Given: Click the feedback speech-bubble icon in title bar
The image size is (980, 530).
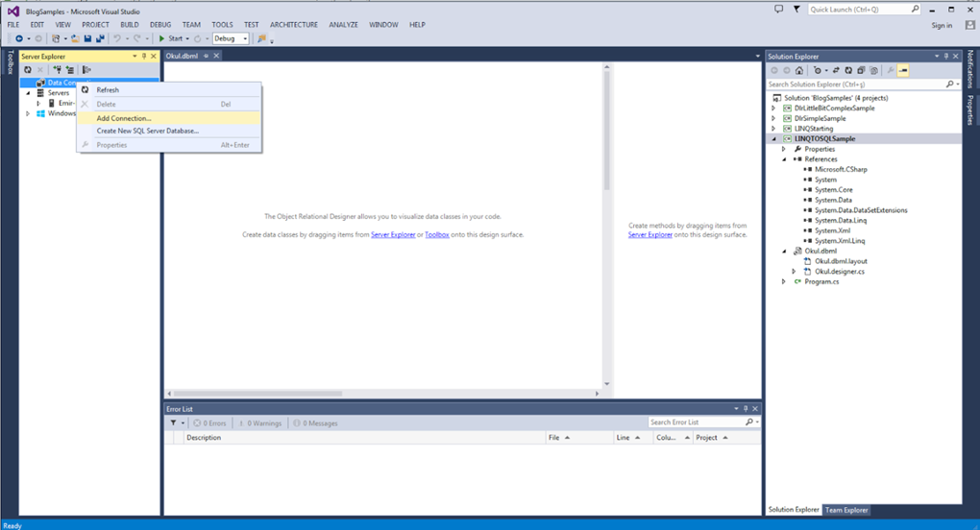Looking at the screenshot, I should click(x=778, y=10).
